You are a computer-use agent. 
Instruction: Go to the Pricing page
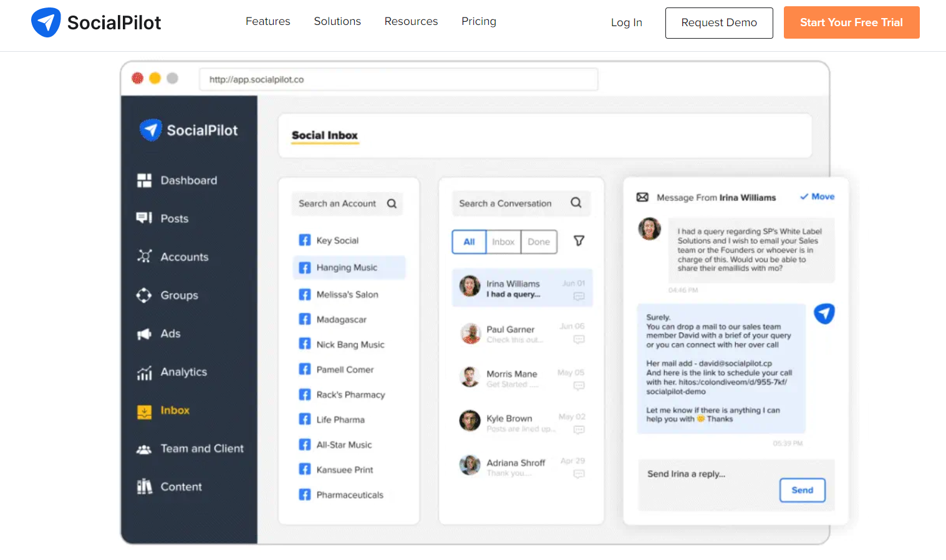click(479, 21)
